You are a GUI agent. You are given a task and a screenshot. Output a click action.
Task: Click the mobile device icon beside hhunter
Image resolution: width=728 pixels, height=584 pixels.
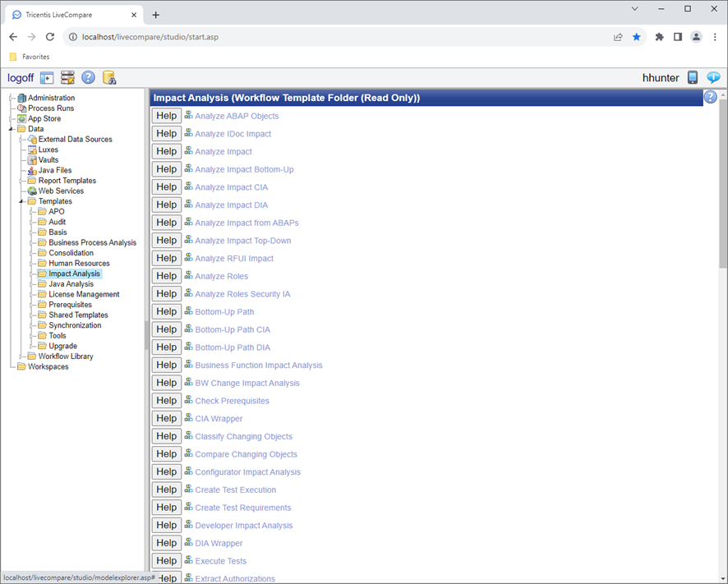click(x=692, y=77)
